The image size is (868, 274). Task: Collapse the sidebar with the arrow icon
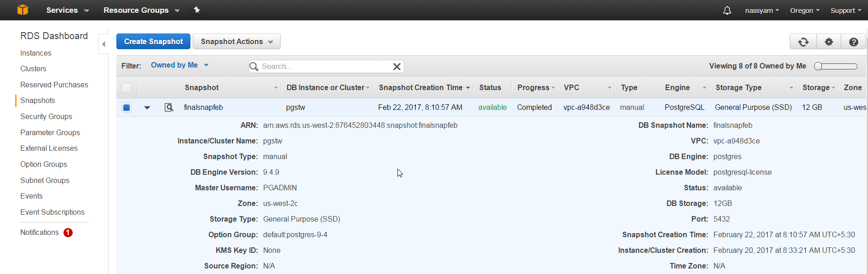click(x=103, y=44)
